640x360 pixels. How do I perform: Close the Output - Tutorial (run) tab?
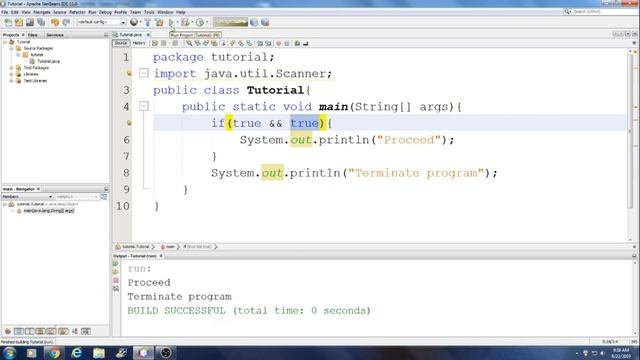click(x=161, y=256)
